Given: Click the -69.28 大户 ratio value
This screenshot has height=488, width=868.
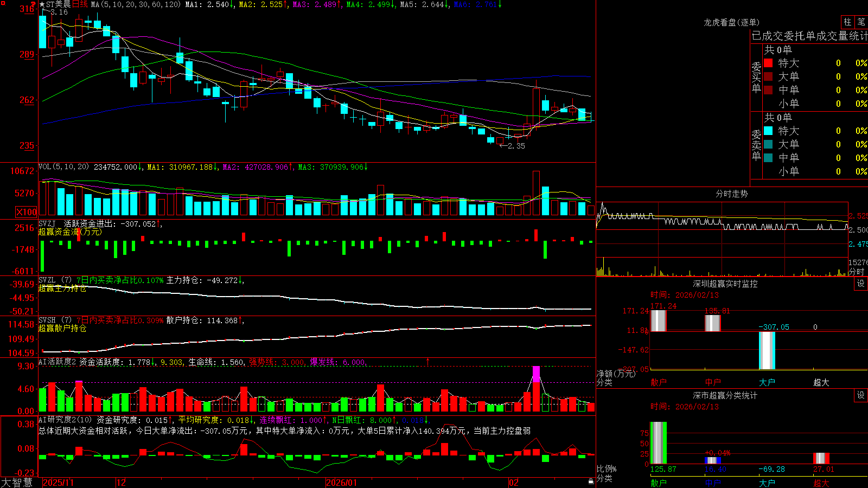Looking at the screenshot, I should 772,469.
